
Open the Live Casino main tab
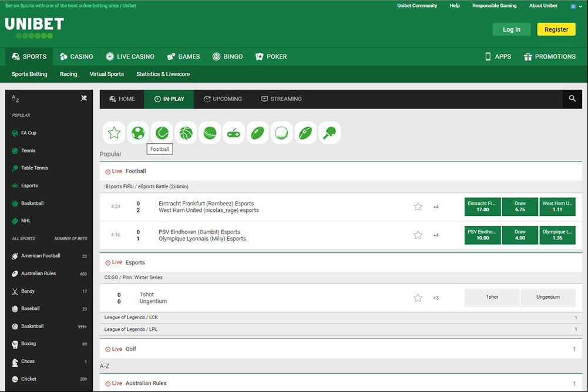130,56
